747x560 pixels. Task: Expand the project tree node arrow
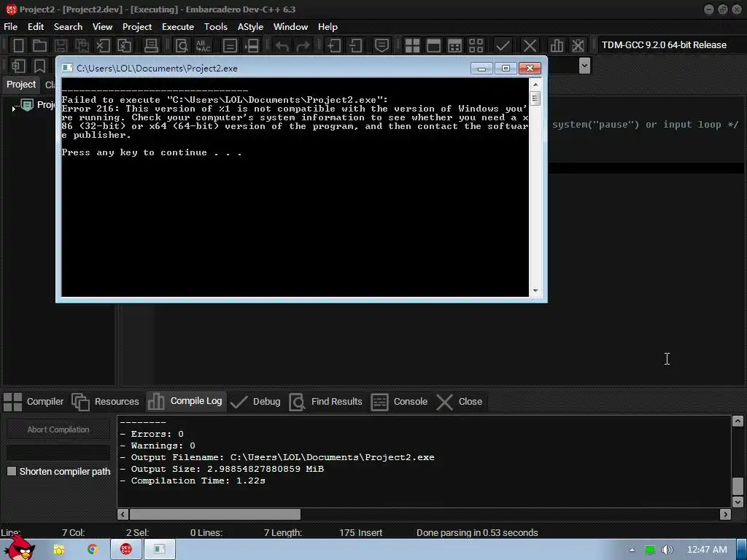(x=13, y=109)
